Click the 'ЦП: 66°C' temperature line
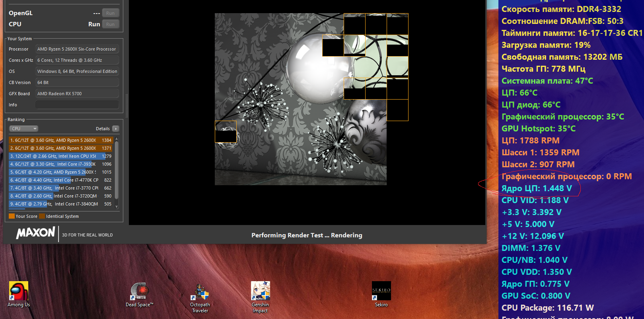The height and width of the screenshot is (319, 644). [x=519, y=93]
